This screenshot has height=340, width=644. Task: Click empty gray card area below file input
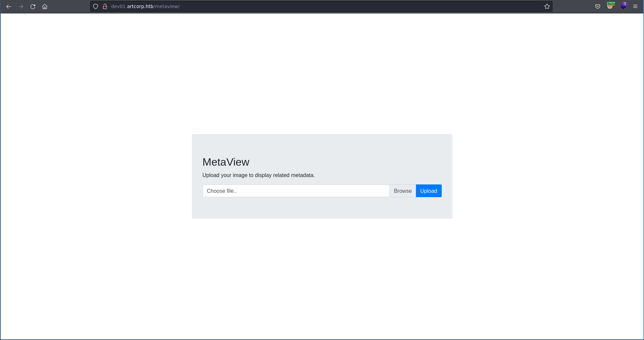(321, 208)
